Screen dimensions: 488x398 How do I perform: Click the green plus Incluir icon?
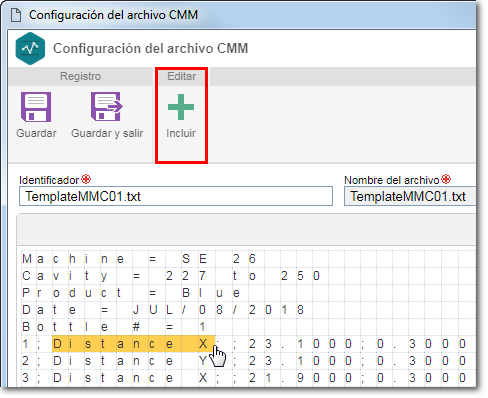(x=181, y=107)
